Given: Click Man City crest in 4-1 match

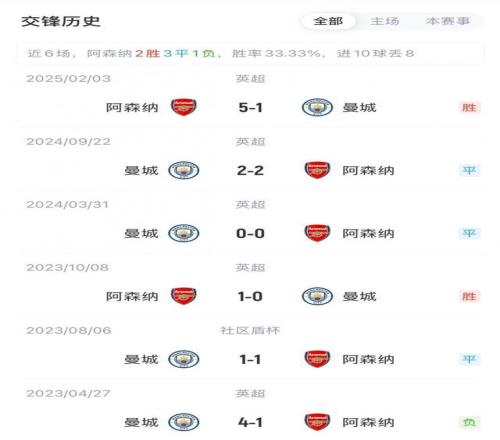Looking at the screenshot, I should pyautogui.click(x=184, y=422).
